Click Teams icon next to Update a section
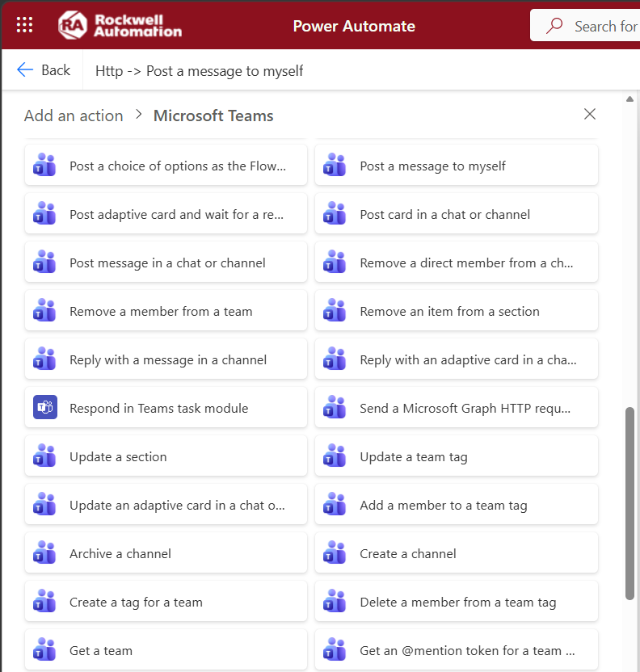The height and width of the screenshot is (672, 640). click(44, 456)
